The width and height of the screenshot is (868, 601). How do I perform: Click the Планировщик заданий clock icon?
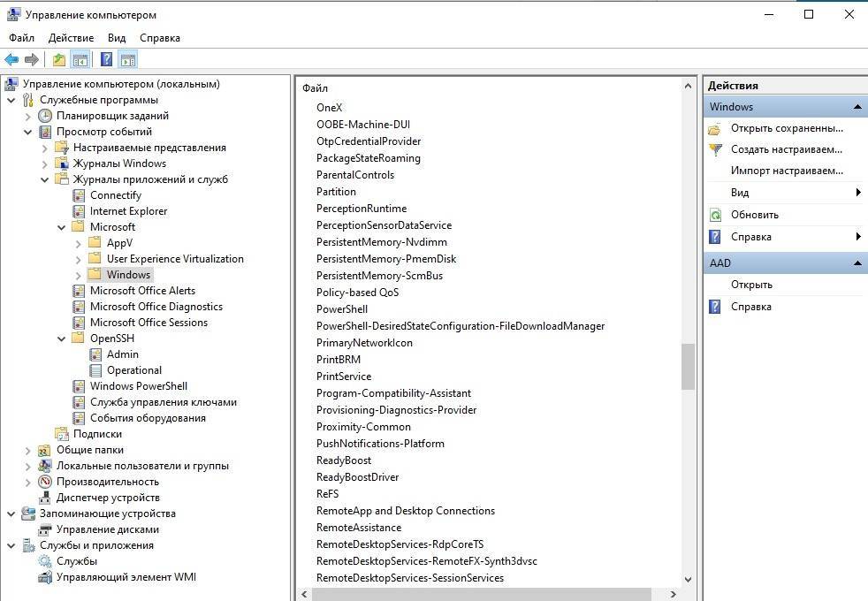click(x=45, y=116)
